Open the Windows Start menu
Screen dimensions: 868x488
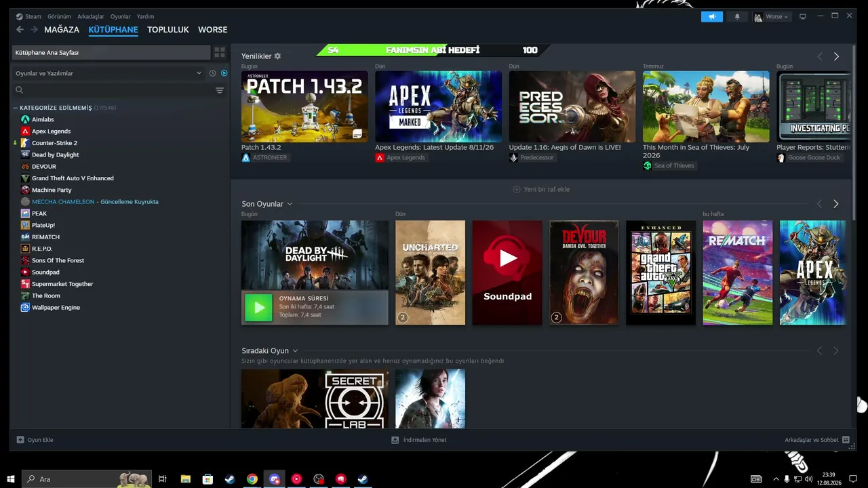coord(11,479)
